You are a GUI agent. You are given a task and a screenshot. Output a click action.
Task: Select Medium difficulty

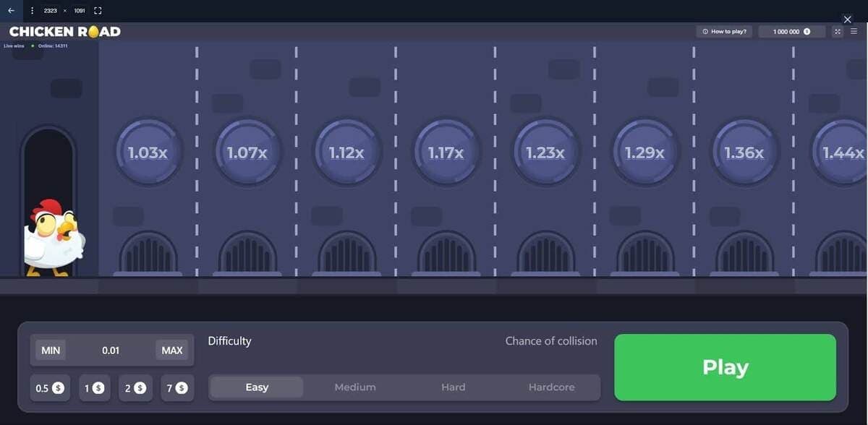[x=355, y=387]
